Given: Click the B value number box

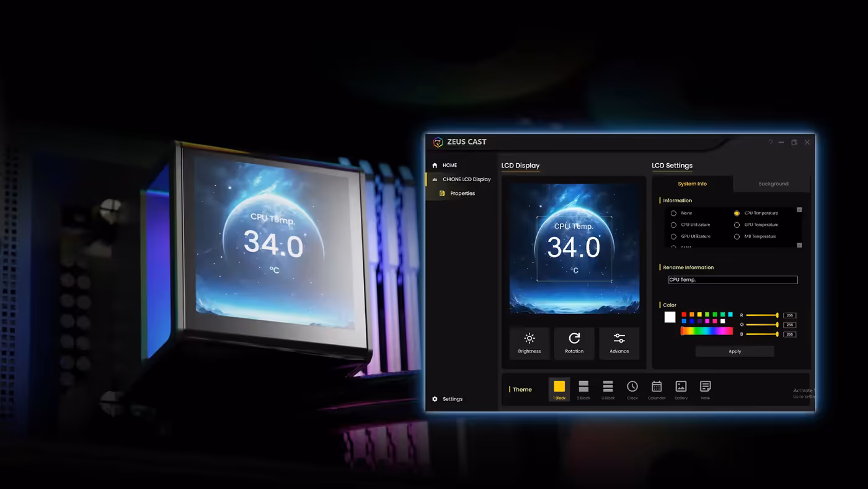Looking at the screenshot, I should pos(790,334).
